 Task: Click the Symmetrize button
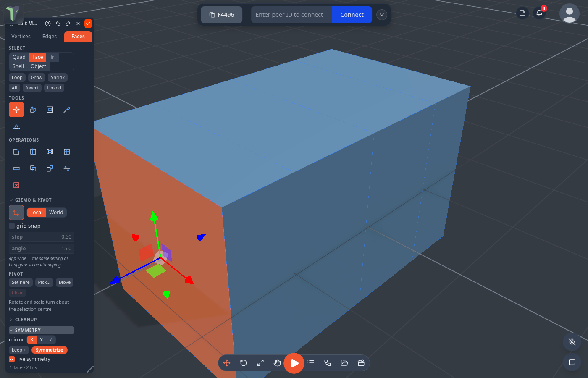(x=50, y=350)
